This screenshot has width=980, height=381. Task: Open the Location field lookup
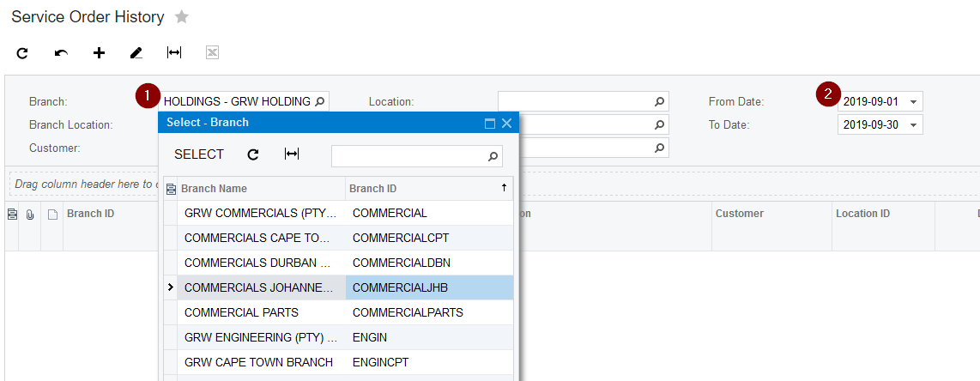coord(659,101)
